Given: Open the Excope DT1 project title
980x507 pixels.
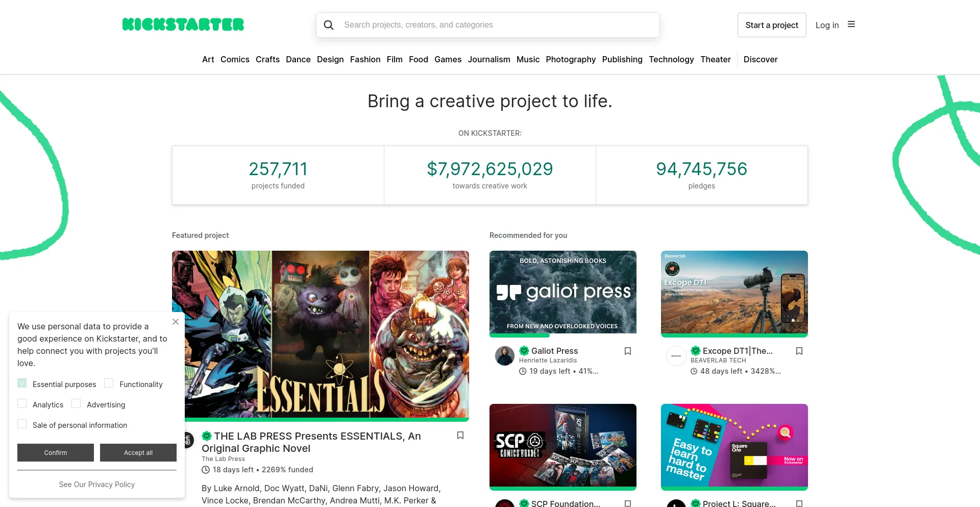Looking at the screenshot, I should click(x=738, y=351).
